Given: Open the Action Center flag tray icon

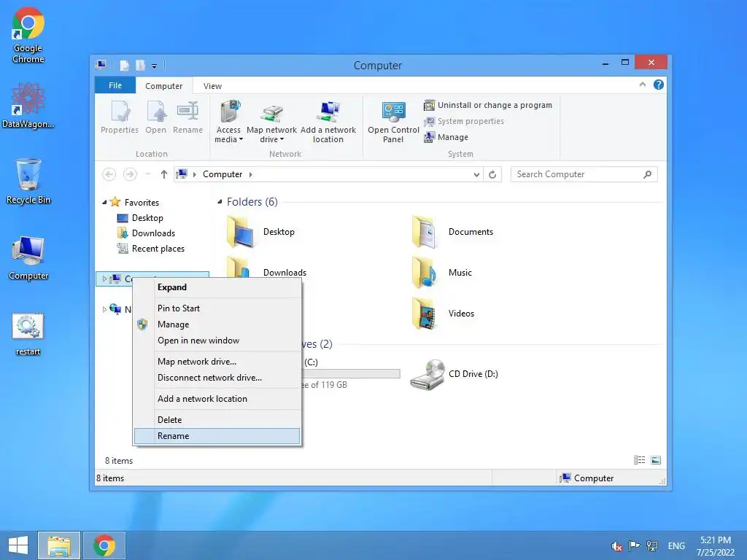Looking at the screenshot, I should 634,545.
